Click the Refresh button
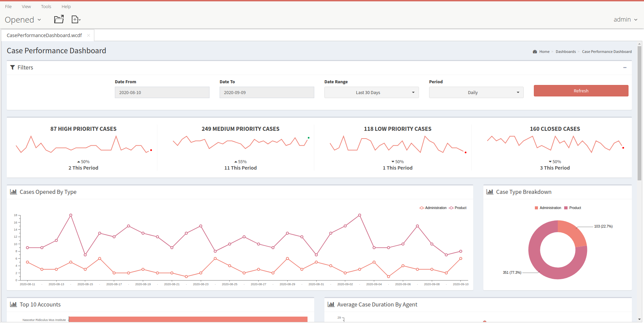Viewport: 644px width, 323px height. 581,91
